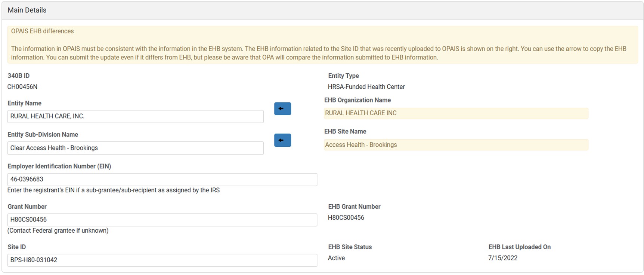
Task: Click the Entity Name input field
Action: click(x=135, y=116)
